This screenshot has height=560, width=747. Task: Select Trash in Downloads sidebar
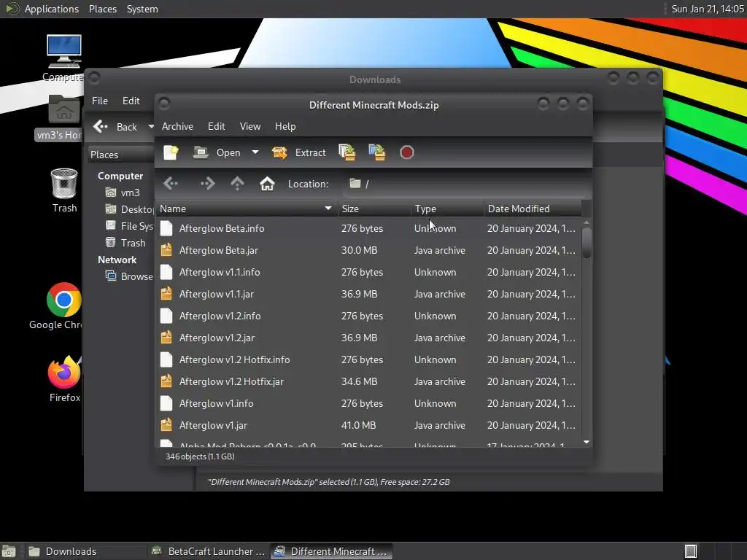[x=125, y=243]
